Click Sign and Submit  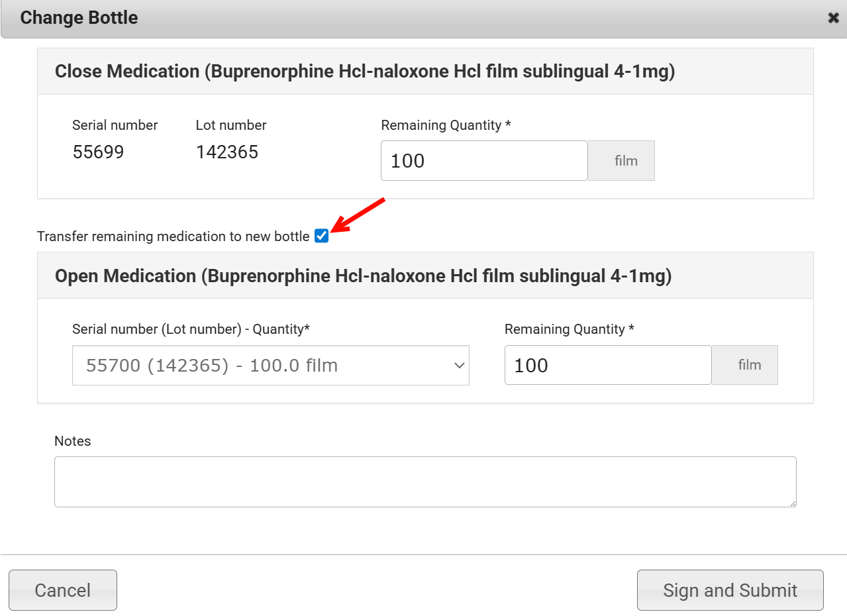pyautogui.click(x=730, y=590)
